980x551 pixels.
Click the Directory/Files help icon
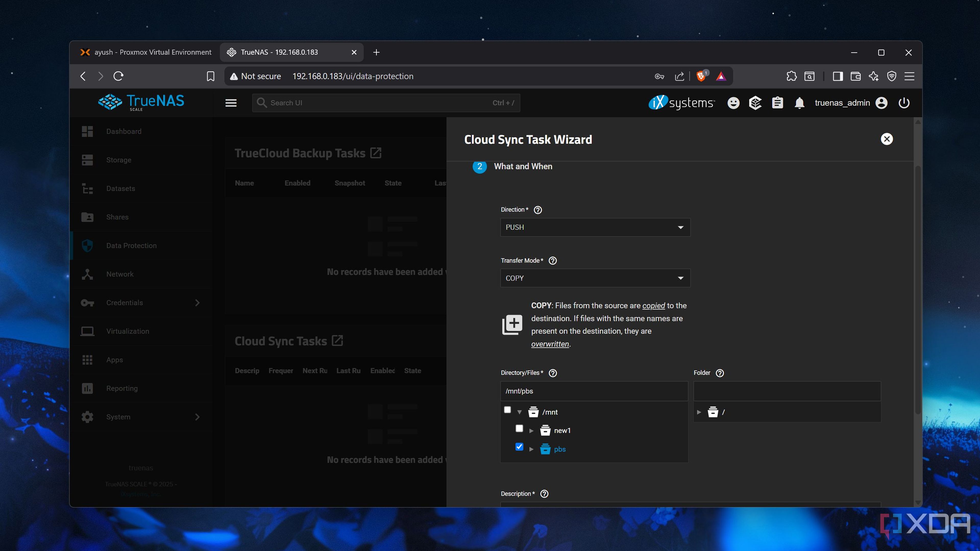tap(553, 373)
